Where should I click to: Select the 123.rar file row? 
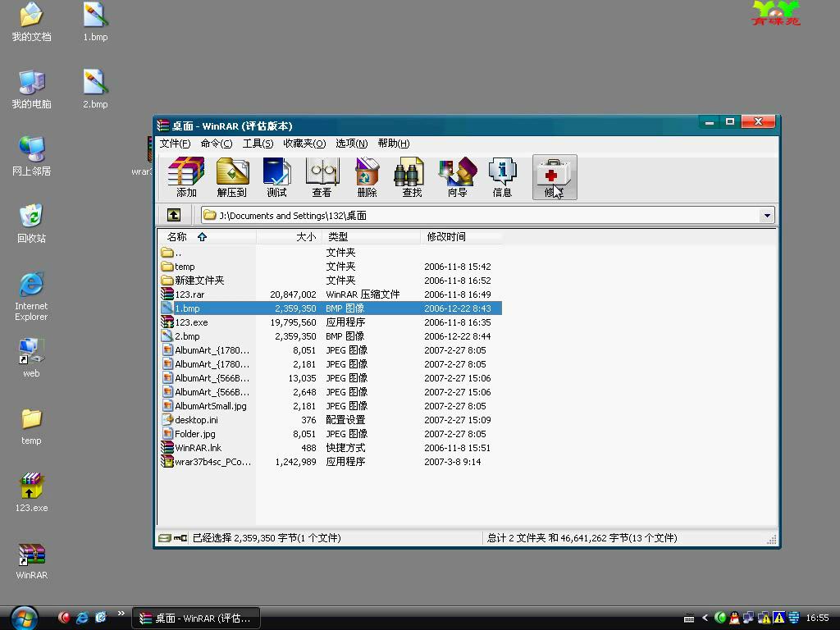(330, 294)
